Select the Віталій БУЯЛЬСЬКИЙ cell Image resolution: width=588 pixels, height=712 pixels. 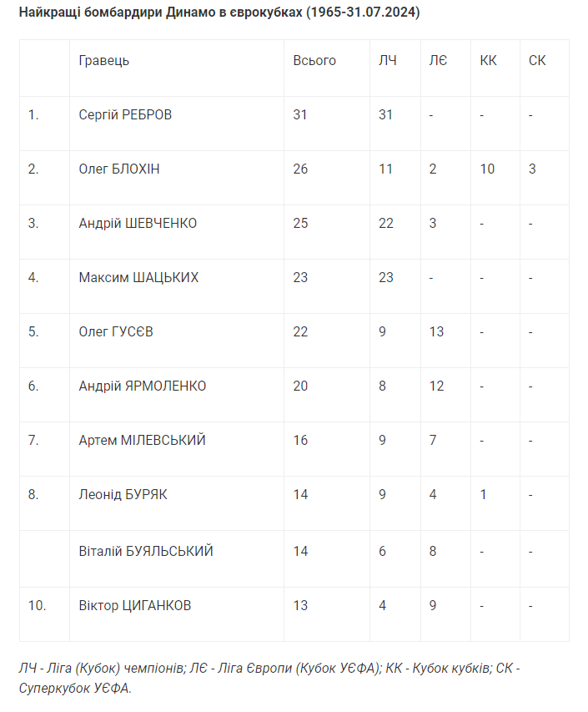tap(146, 551)
